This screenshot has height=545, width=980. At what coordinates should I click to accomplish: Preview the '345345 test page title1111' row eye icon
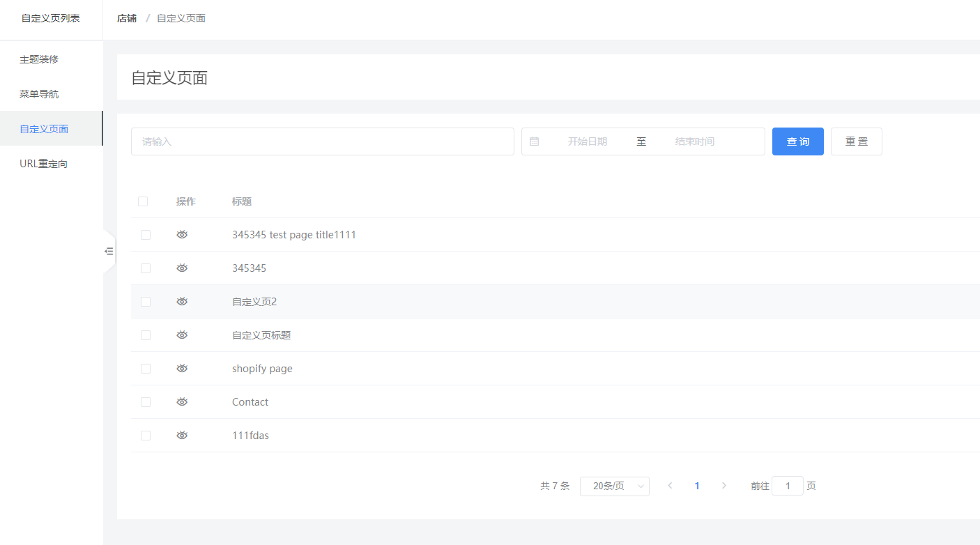coord(182,235)
